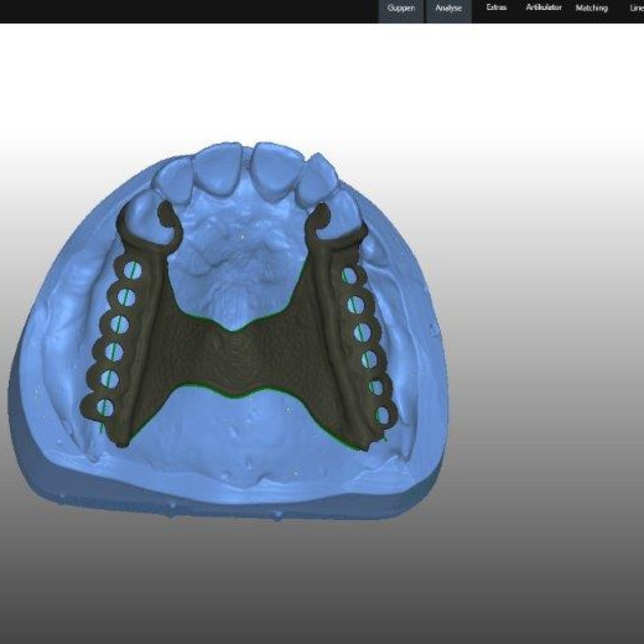Open the Artikulator menu

click(x=543, y=8)
